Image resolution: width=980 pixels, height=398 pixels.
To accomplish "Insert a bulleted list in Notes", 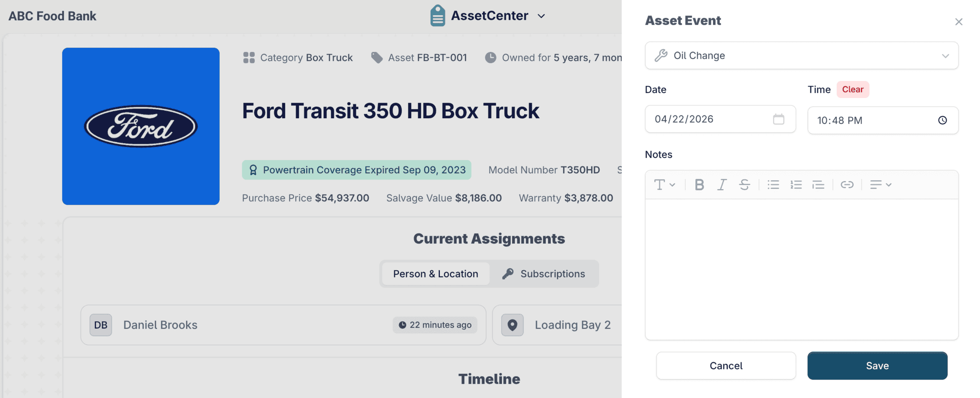I will pyautogui.click(x=773, y=185).
